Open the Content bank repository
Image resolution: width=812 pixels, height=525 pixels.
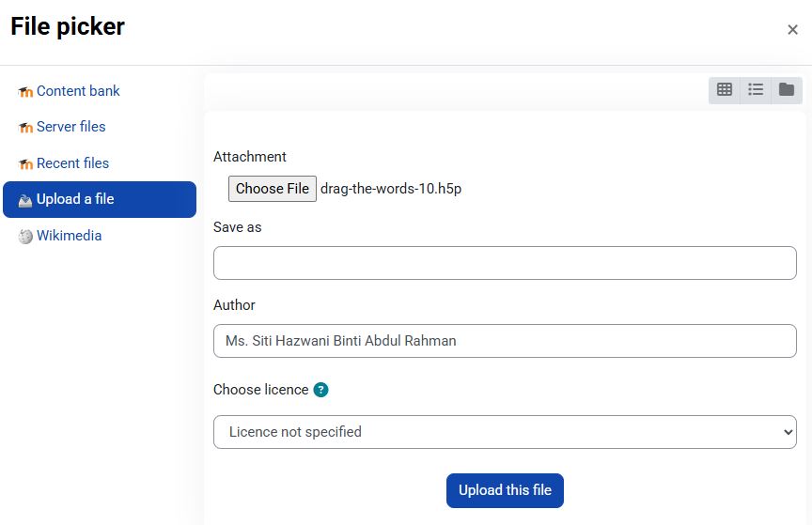pos(78,91)
